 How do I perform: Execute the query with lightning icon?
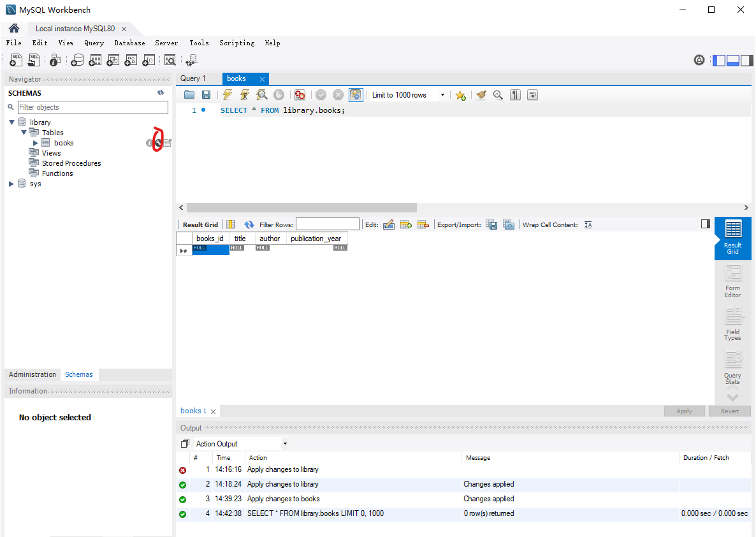(228, 94)
